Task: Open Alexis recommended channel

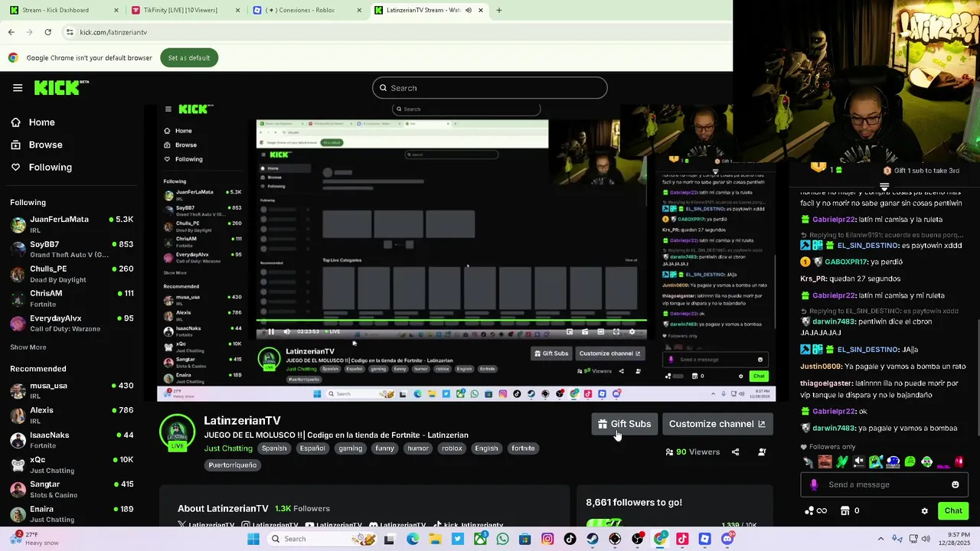Action: tap(72, 415)
